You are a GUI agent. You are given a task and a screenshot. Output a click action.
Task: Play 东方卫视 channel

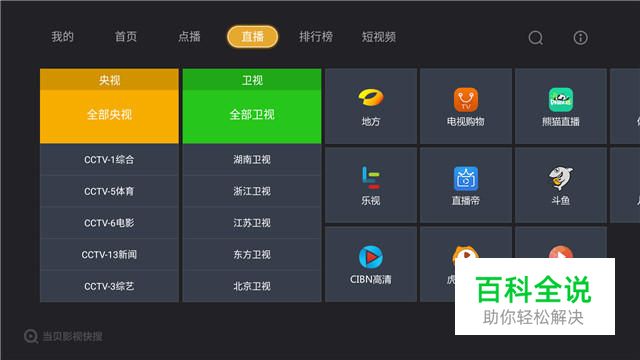[252, 255]
